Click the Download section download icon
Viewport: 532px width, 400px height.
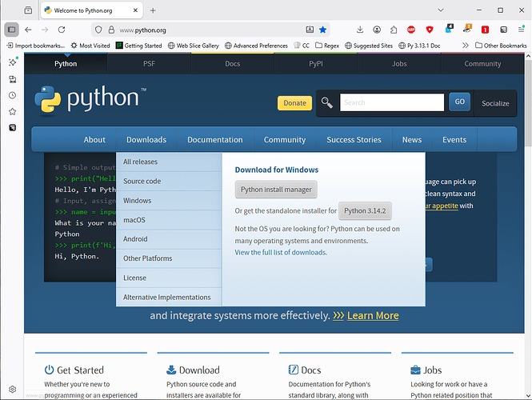[171, 370]
